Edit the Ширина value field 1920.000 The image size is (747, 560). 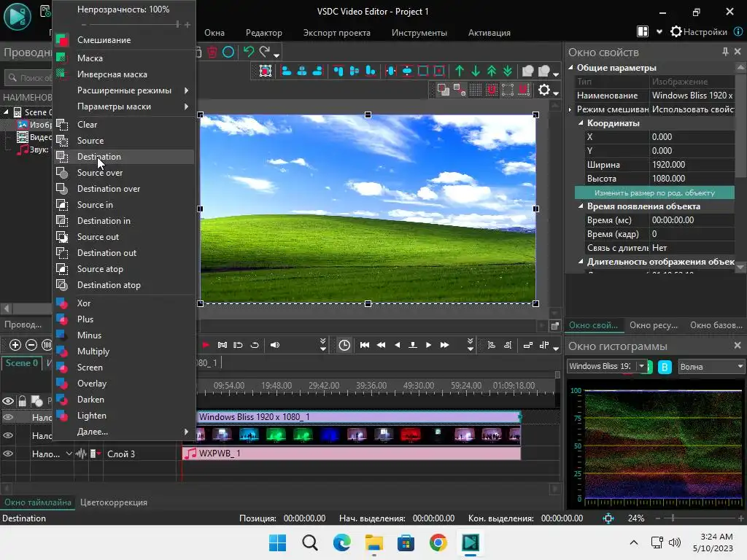692,165
